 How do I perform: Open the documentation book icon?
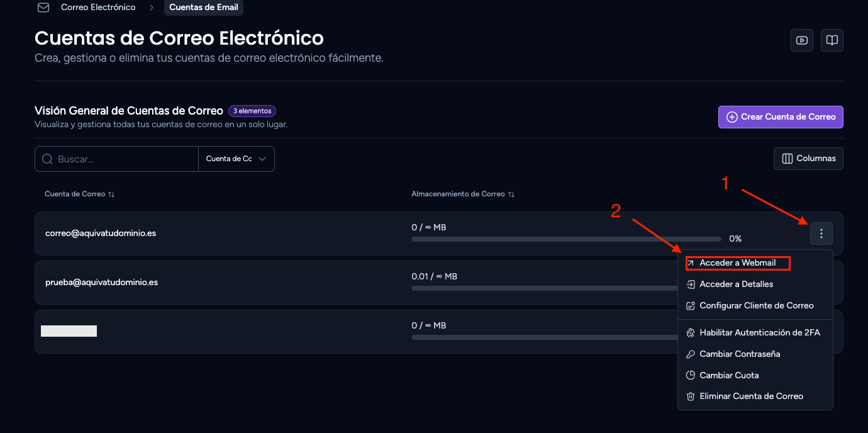(832, 40)
